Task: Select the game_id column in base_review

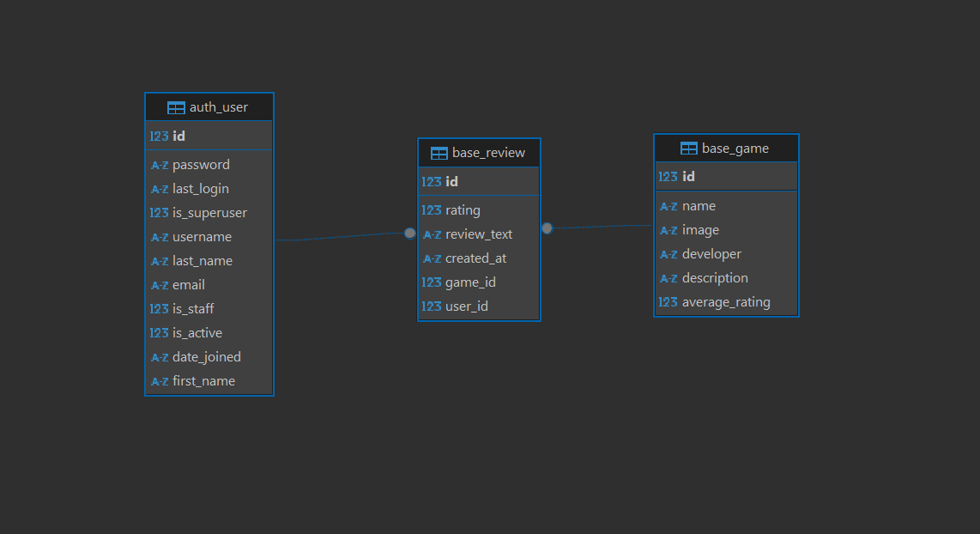Action: [x=468, y=282]
